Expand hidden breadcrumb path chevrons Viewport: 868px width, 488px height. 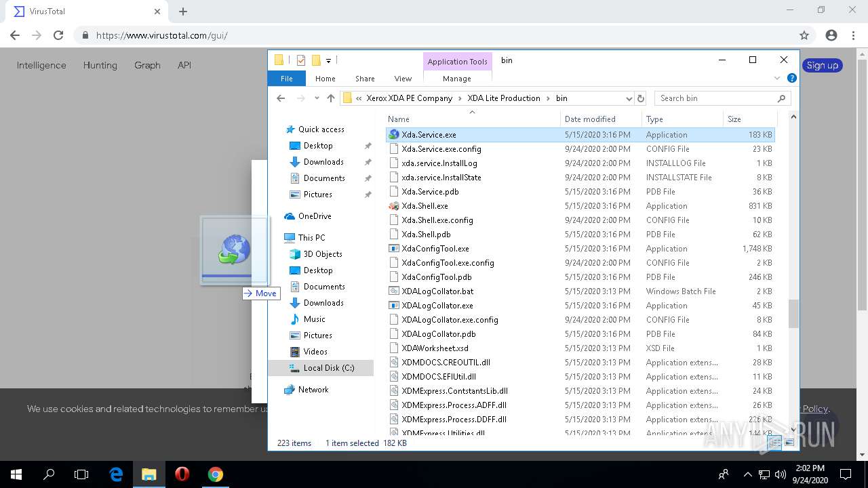(359, 98)
